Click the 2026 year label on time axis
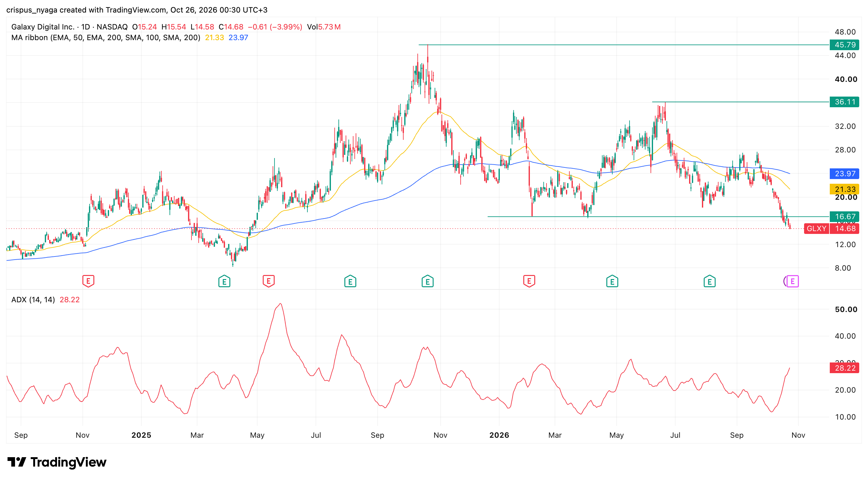This screenshot has height=481, width=868. (x=499, y=435)
